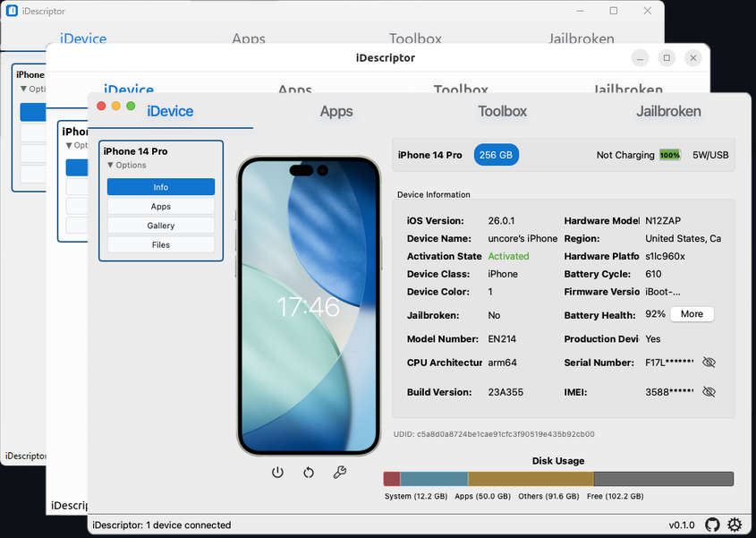Click the restart icon below the phone
The width and height of the screenshot is (756, 538).
coord(309,473)
